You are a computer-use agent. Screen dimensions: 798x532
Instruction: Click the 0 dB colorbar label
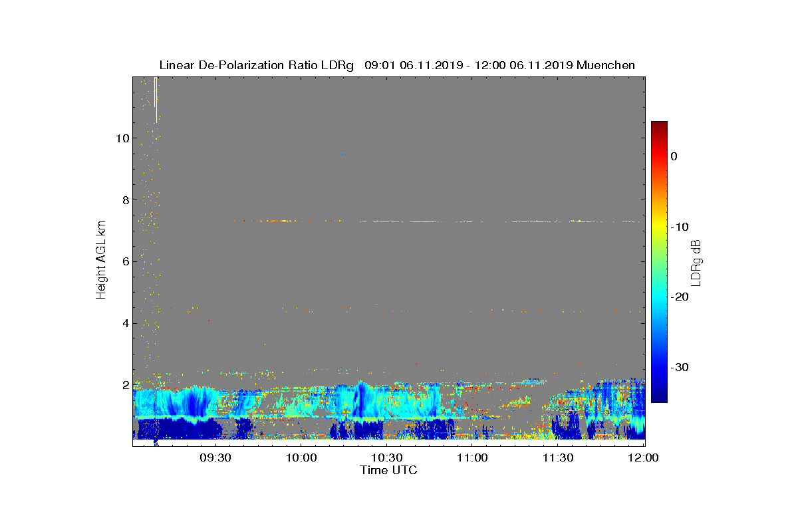674,156
